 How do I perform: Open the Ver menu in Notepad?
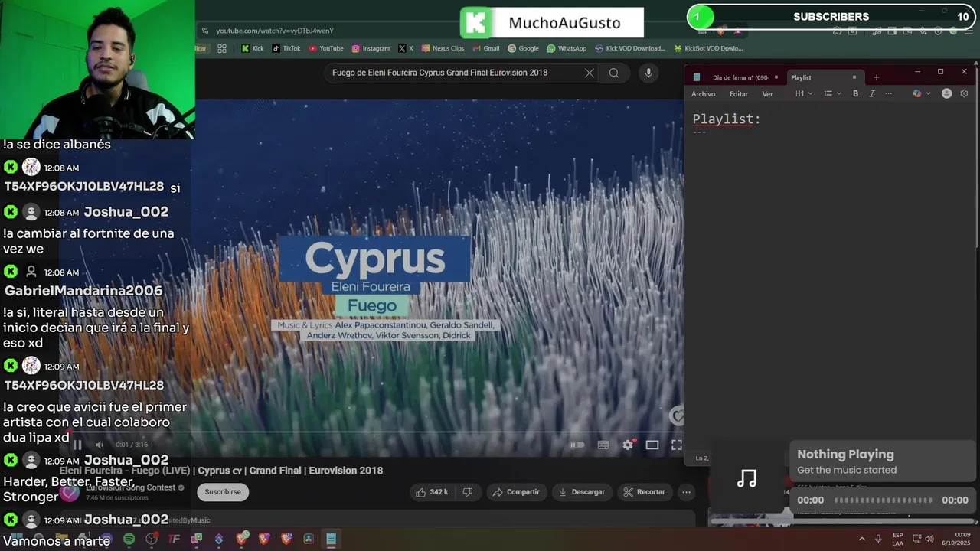tap(767, 94)
